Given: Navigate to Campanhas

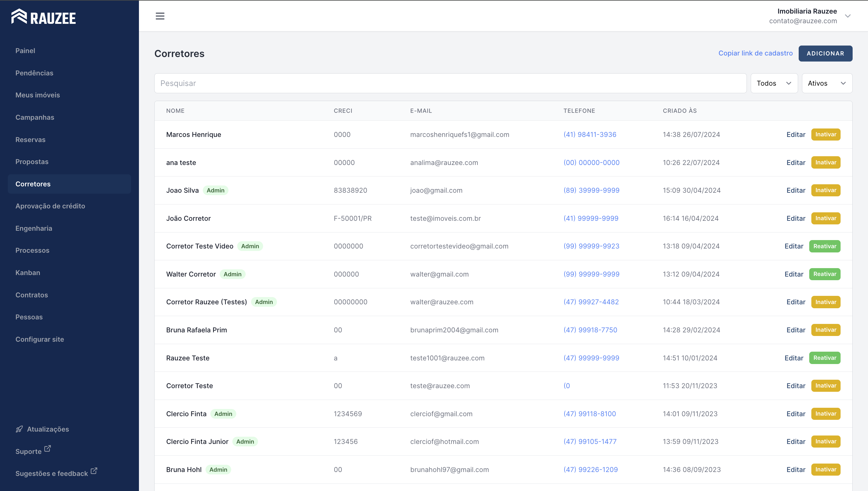Looking at the screenshot, I should point(35,117).
